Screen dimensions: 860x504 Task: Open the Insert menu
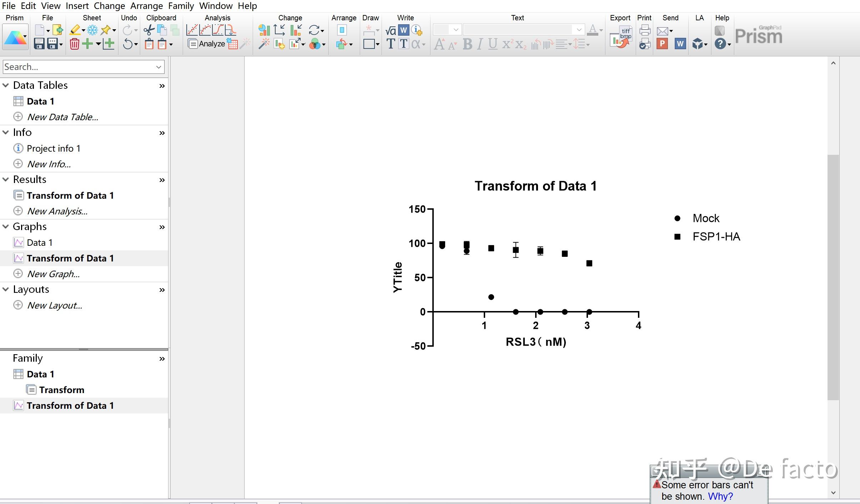point(77,6)
